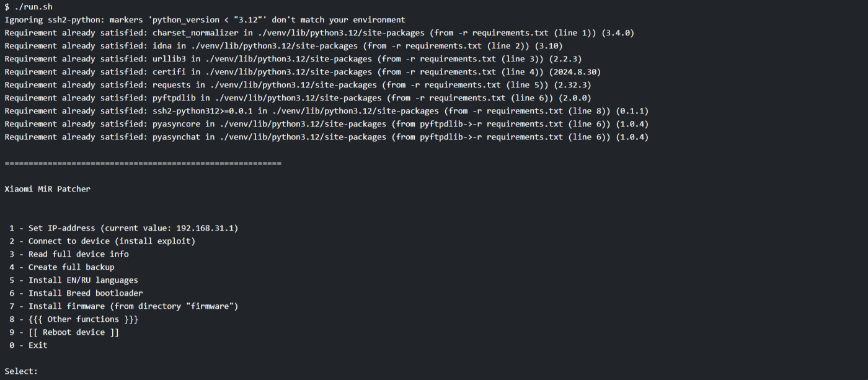
Task: Click the "Ignoring ssh2-python" warning line
Action: [x=205, y=20]
